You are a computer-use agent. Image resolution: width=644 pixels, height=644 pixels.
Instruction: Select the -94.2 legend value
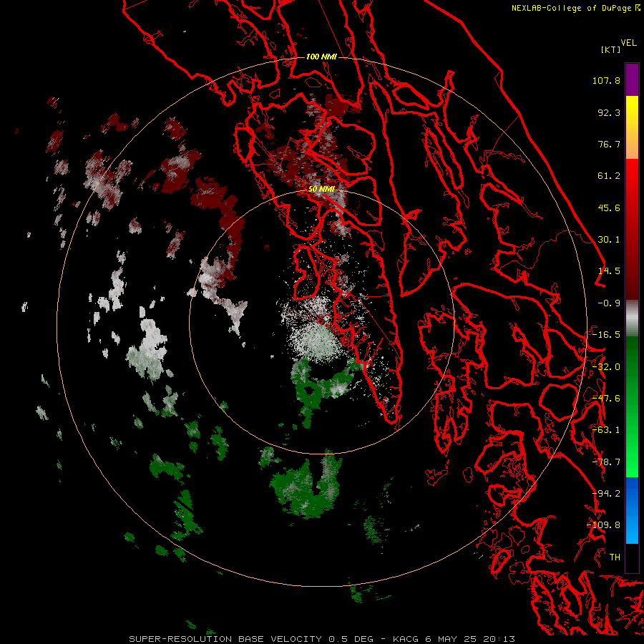[606, 494]
